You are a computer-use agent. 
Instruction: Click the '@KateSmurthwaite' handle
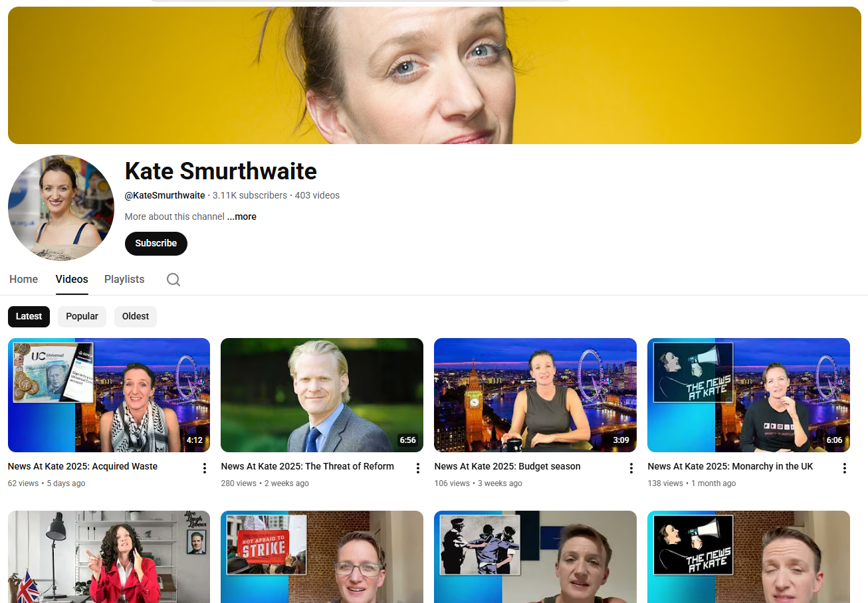[165, 195]
